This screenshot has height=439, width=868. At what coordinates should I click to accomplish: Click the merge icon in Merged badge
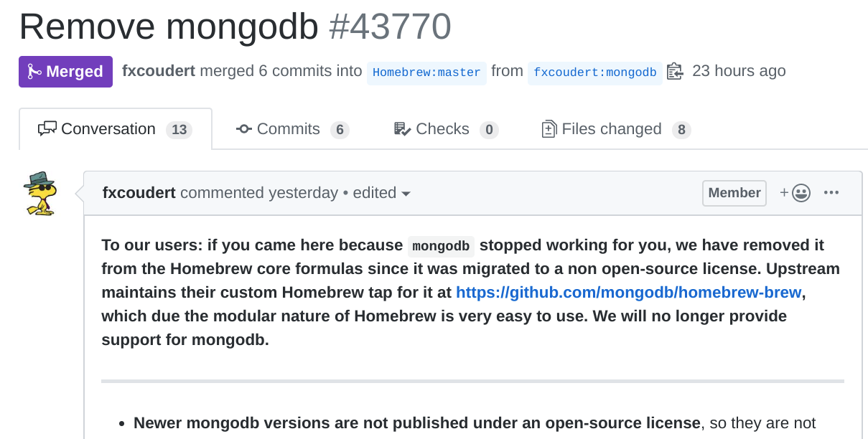click(x=34, y=72)
